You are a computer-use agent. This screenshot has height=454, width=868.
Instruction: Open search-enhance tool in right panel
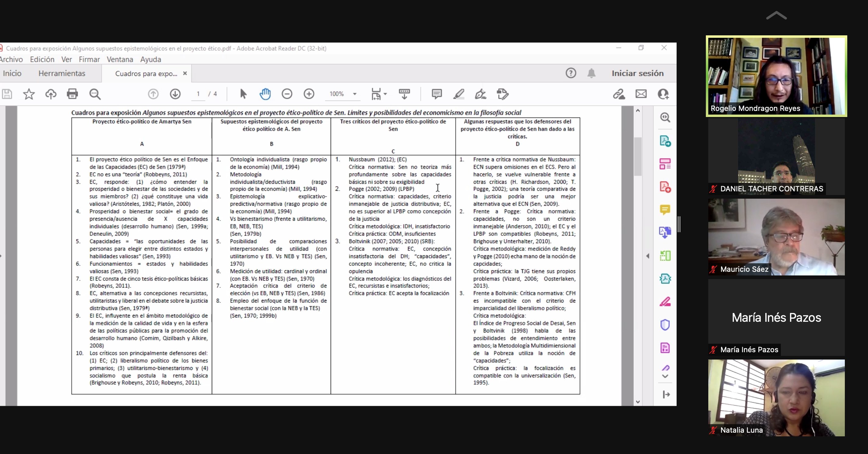pos(665,118)
